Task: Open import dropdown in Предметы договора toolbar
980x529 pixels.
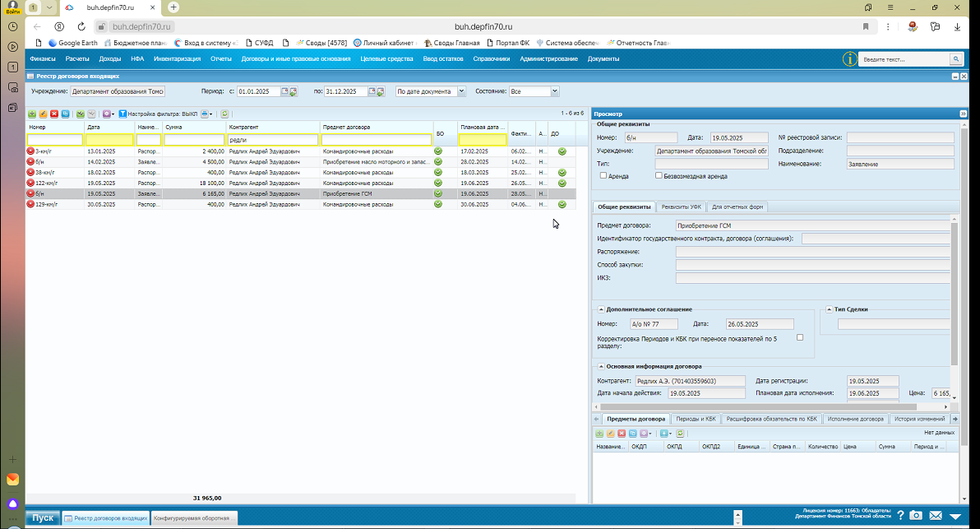Action: tap(666, 434)
